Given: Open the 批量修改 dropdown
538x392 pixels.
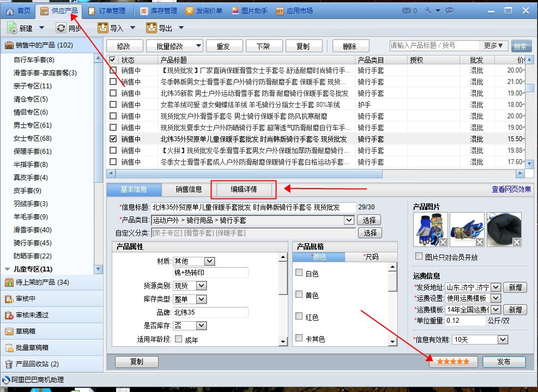Looking at the screenshot, I should coord(198,45).
